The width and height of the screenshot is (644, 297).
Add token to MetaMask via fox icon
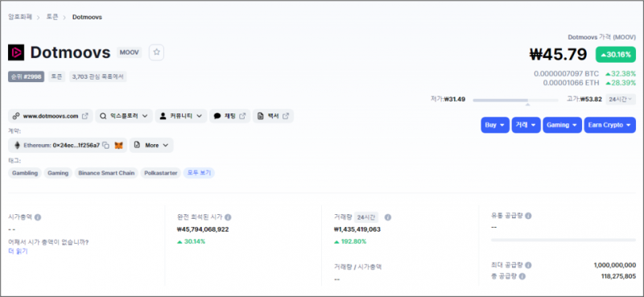[118, 146]
